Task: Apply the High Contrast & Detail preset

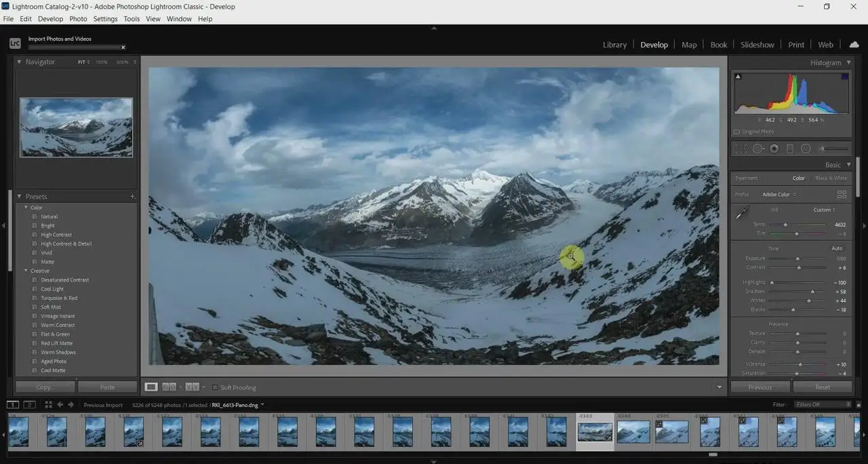Action: (66, 244)
